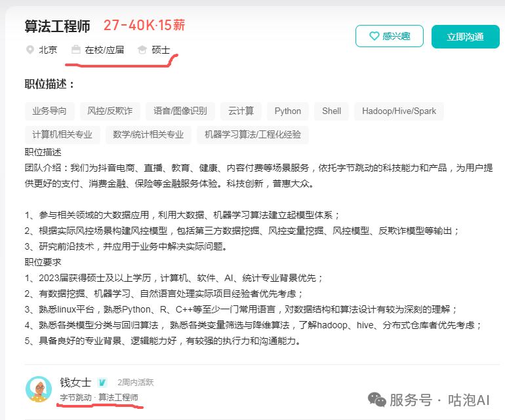Image resolution: width=505 pixels, height=420 pixels.
Task: Click the heart icon in 感兴趣
Action: pyautogui.click(x=374, y=36)
